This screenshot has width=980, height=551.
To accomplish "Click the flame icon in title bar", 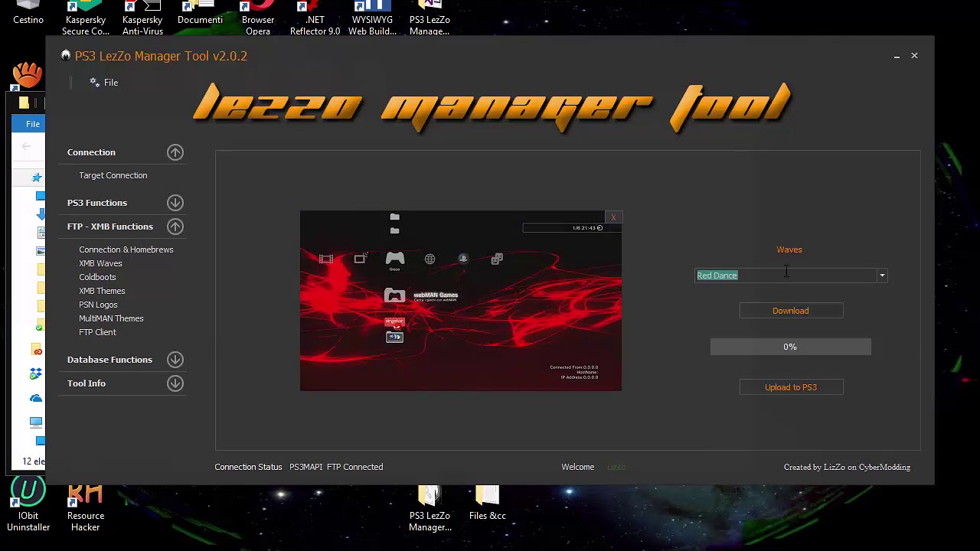I will tap(66, 55).
